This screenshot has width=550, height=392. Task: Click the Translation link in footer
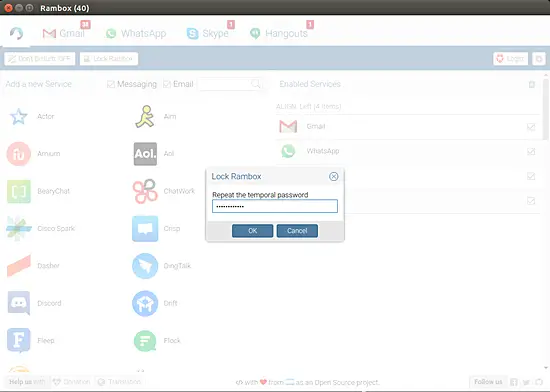coord(120,381)
